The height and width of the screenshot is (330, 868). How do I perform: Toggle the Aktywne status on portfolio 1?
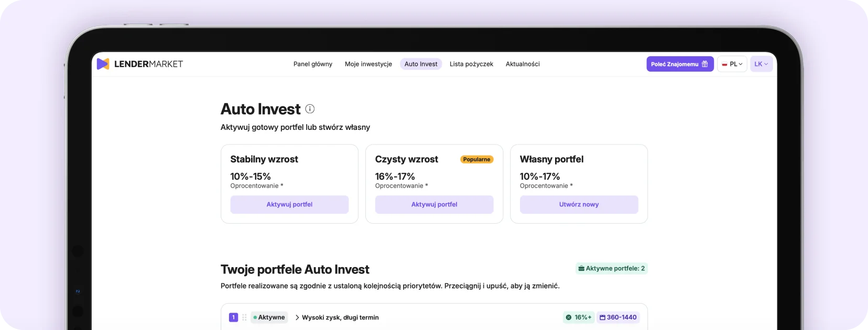click(269, 317)
